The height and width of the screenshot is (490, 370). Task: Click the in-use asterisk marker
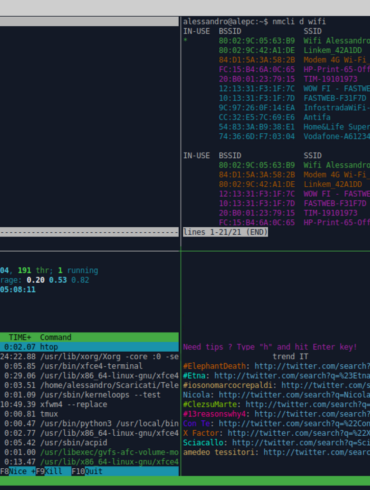coord(185,41)
